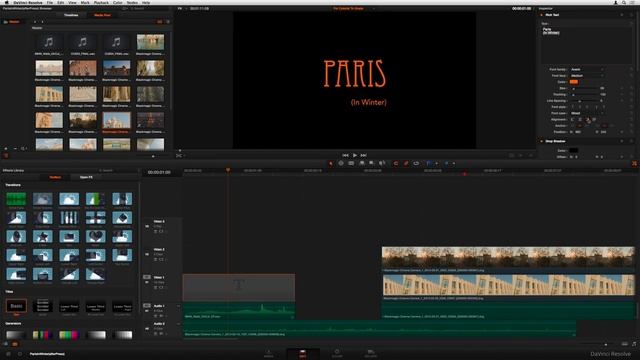Toggle the Rich Text enable dot in Inspector
Image resolution: width=640 pixels, height=360 pixels.
(x=542, y=15)
